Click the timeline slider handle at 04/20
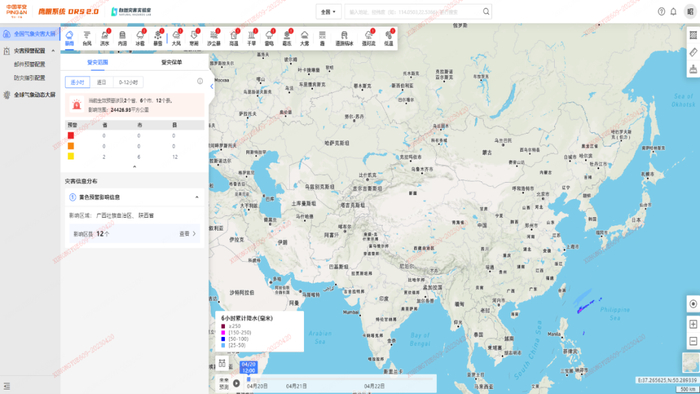 pyautogui.click(x=249, y=379)
